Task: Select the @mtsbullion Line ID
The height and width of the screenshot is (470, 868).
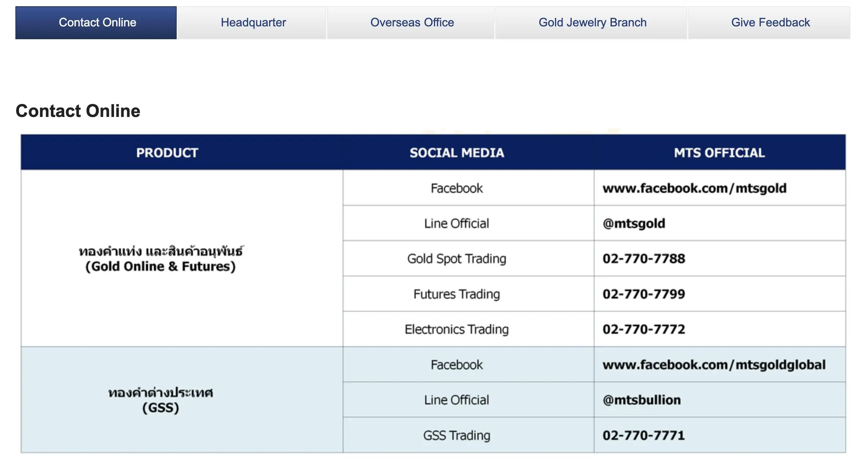Action: click(641, 400)
